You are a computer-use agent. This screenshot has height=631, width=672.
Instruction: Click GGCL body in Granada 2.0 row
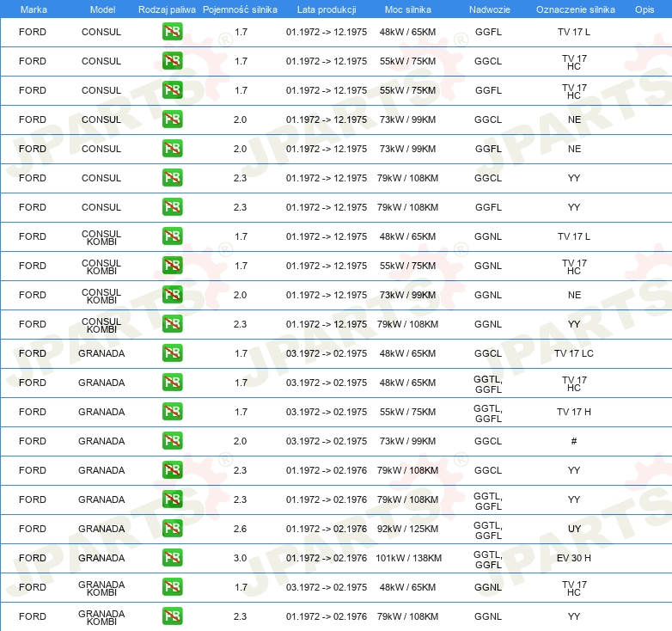coord(488,441)
